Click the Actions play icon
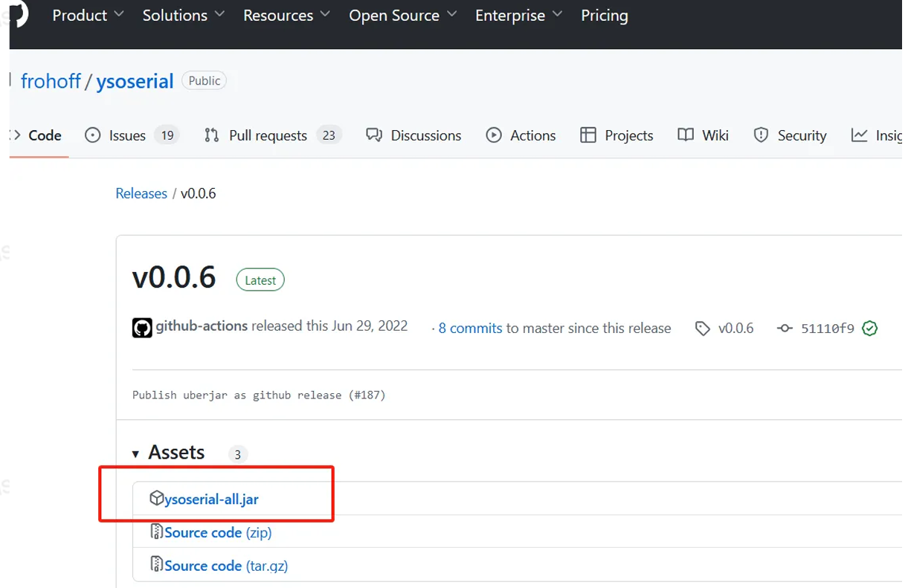This screenshot has height=588, width=911. click(494, 135)
